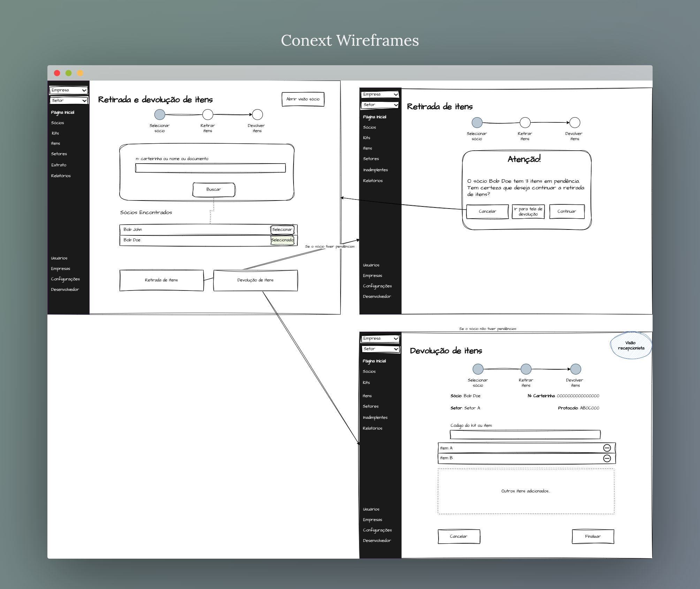Click 'Retirar itens' step circle in top-left wireframe

[x=208, y=114]
